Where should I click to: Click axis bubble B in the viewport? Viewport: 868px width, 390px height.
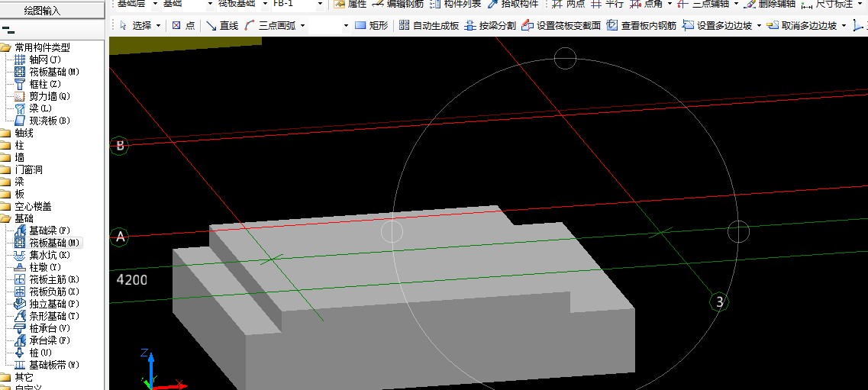point(120,146)
